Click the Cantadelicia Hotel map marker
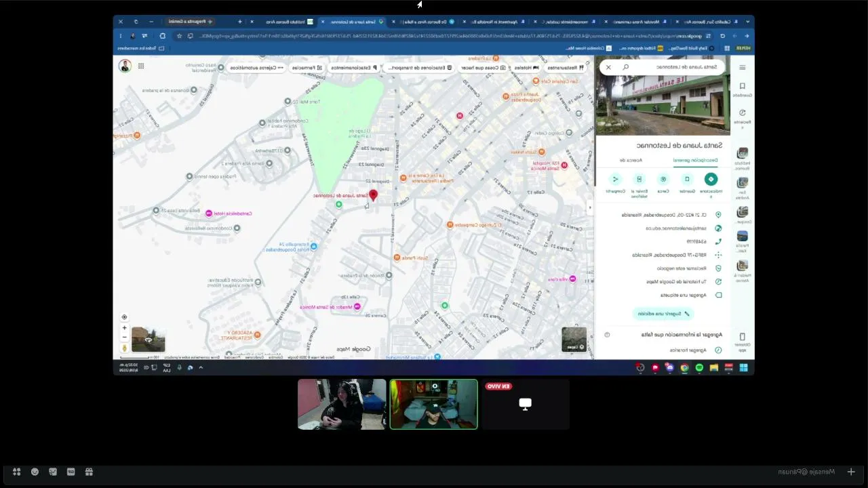 click(209, 213)
